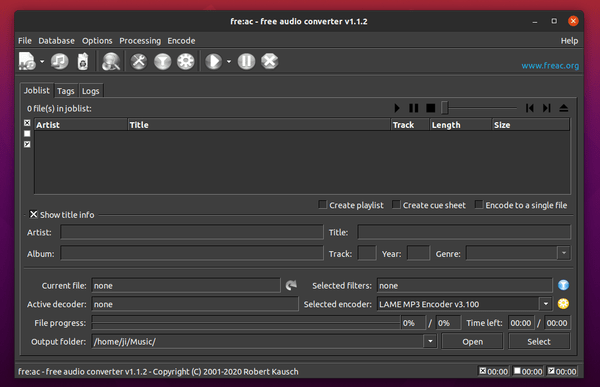Stop encoding with the toolbar X icon
Viewport: 600px width, 387px height.
coord(269,61)
